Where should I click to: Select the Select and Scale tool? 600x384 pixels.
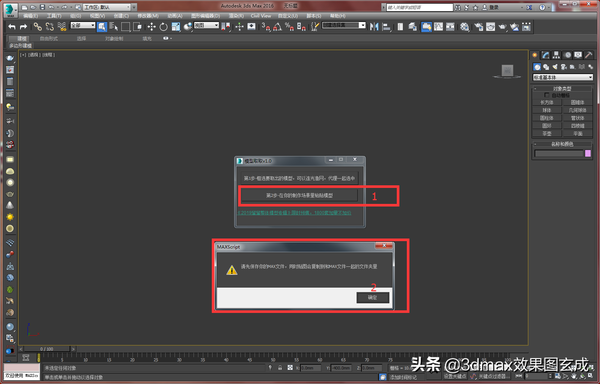click(x=176, y=27)
